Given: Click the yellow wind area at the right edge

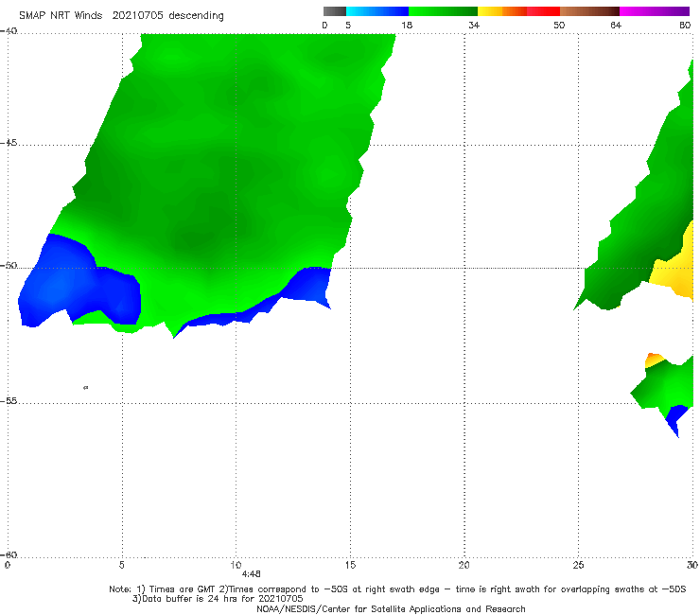Looking at the screenshot, I should pyautogui.click(x=676, y=271).
